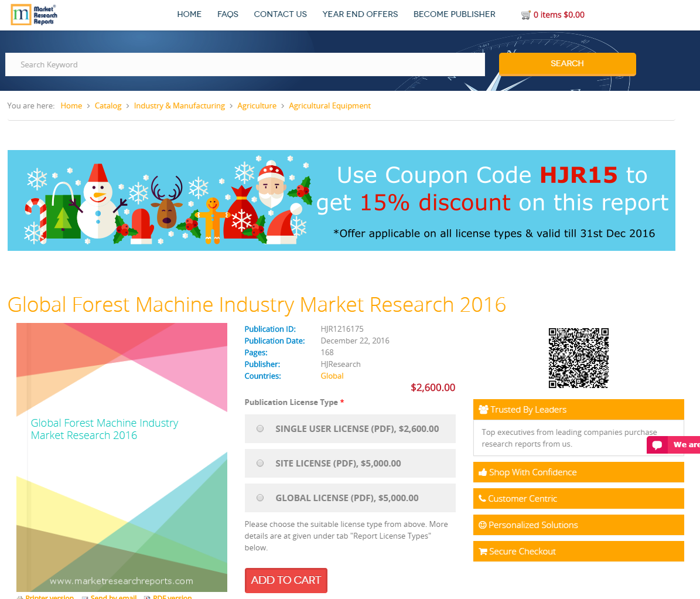Click the date December 22, 2016

pyautogui.click(x=355, y=341)
